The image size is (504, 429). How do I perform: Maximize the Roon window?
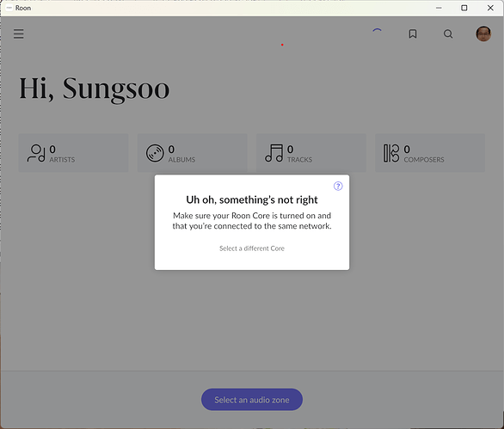(464, 8)
